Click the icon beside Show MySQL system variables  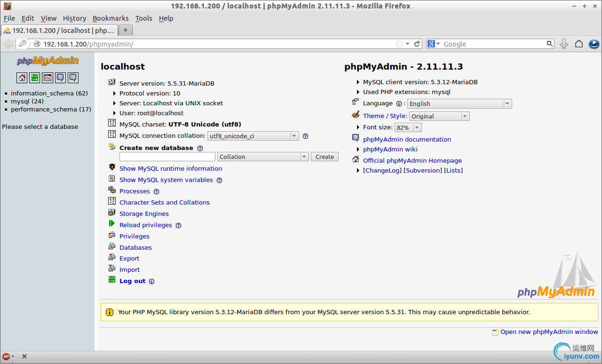[x=112, y=179]
